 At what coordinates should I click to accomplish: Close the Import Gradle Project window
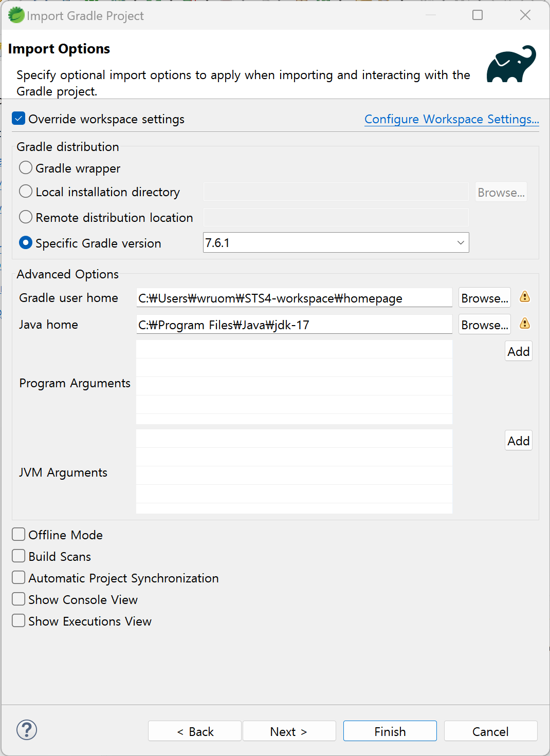(525, 15)
